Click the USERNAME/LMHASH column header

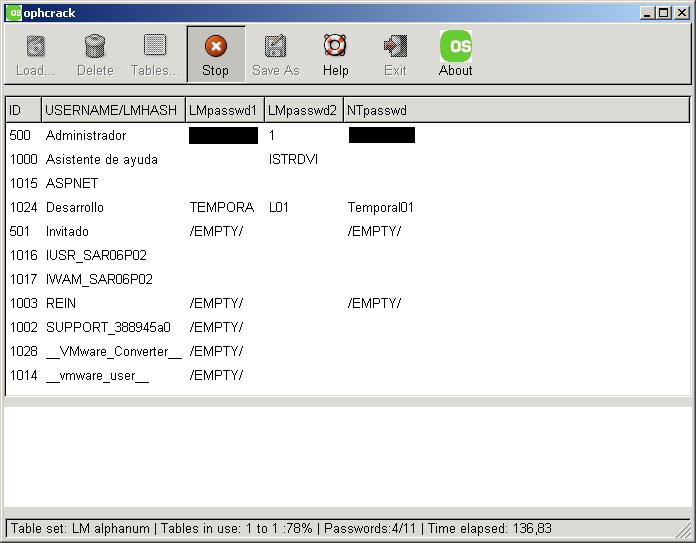click(113, 110)
